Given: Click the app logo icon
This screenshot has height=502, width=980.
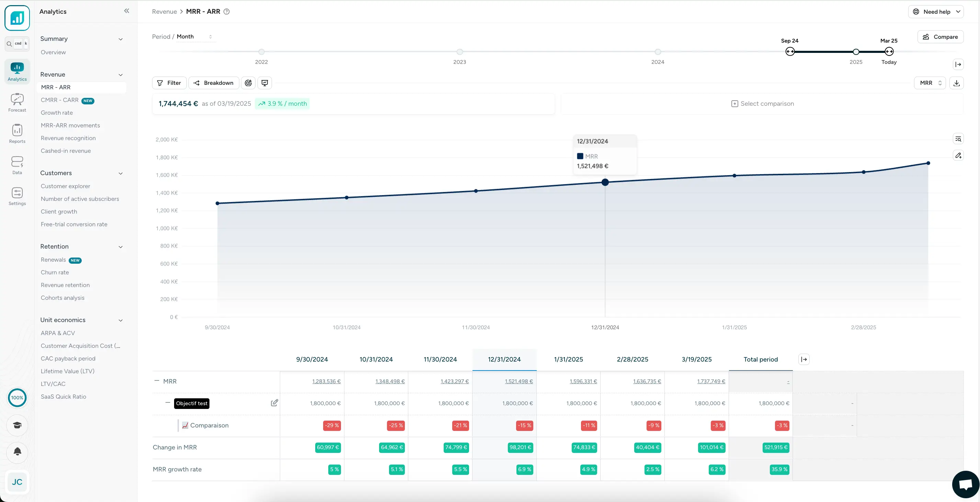Looking at the screenshot, I should tap(17, 18).
